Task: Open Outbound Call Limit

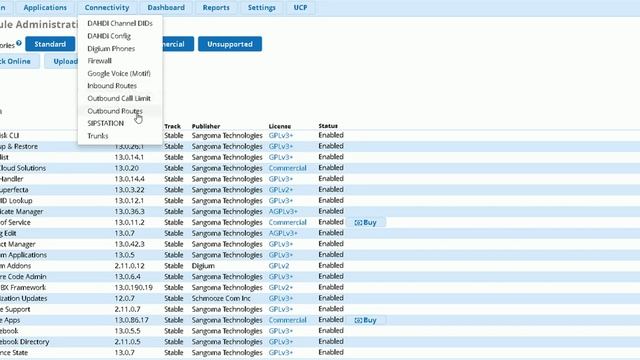Action: [119, 98]
